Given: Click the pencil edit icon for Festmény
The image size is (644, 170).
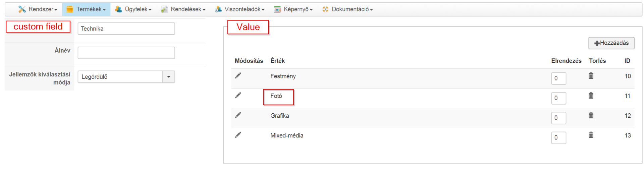Looking at the screenshot, I should coord(238,76).
